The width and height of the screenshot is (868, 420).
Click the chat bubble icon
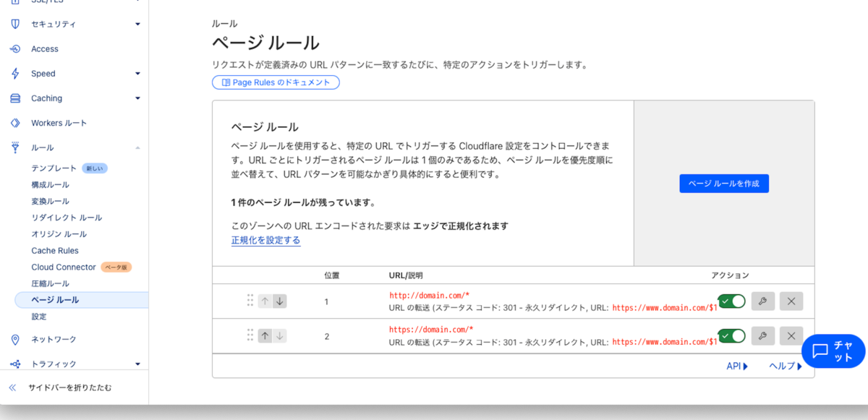[820, 351]
